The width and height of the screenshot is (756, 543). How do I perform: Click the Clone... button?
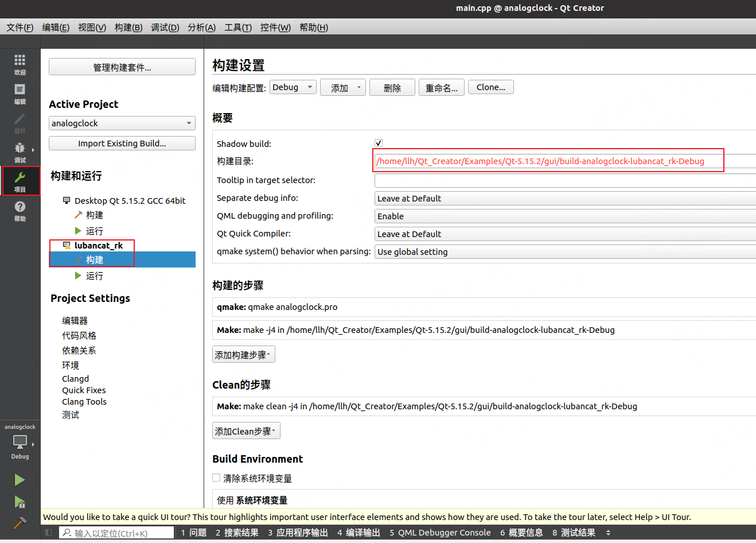491,87
